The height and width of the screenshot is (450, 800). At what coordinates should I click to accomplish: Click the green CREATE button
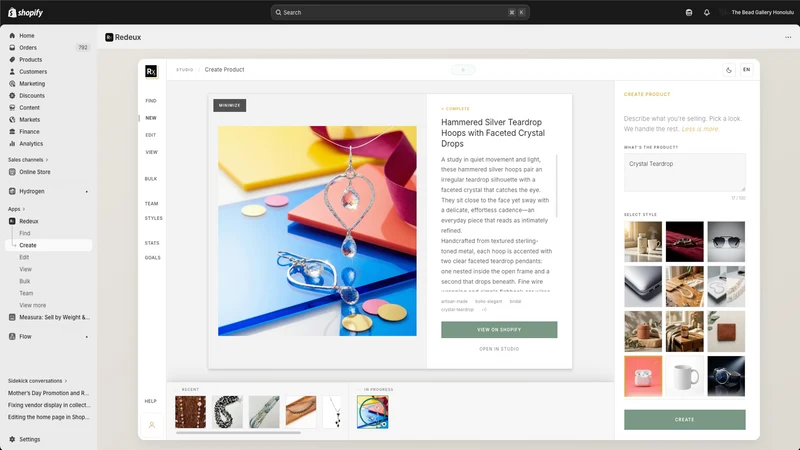(684, 419)
